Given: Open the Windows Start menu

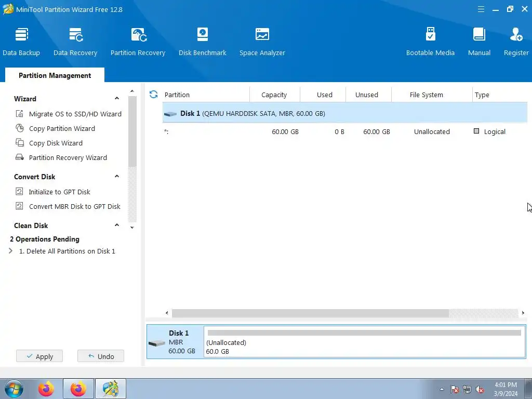Looking at the screenshot, I should pos(14,389).
